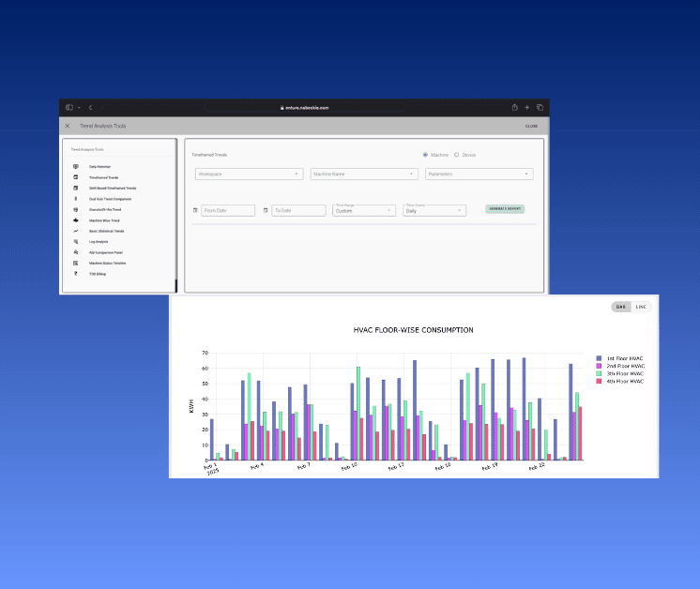The image size is (700, 589).
Task: Click the Feb 10 axis label
Action: coord(350,467)
